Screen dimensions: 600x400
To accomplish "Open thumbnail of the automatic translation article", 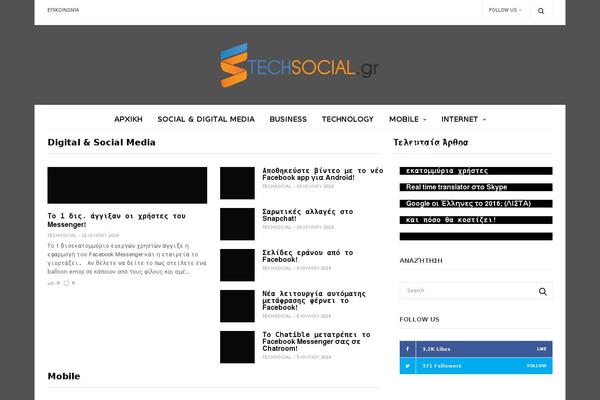I will pos(237,306).
